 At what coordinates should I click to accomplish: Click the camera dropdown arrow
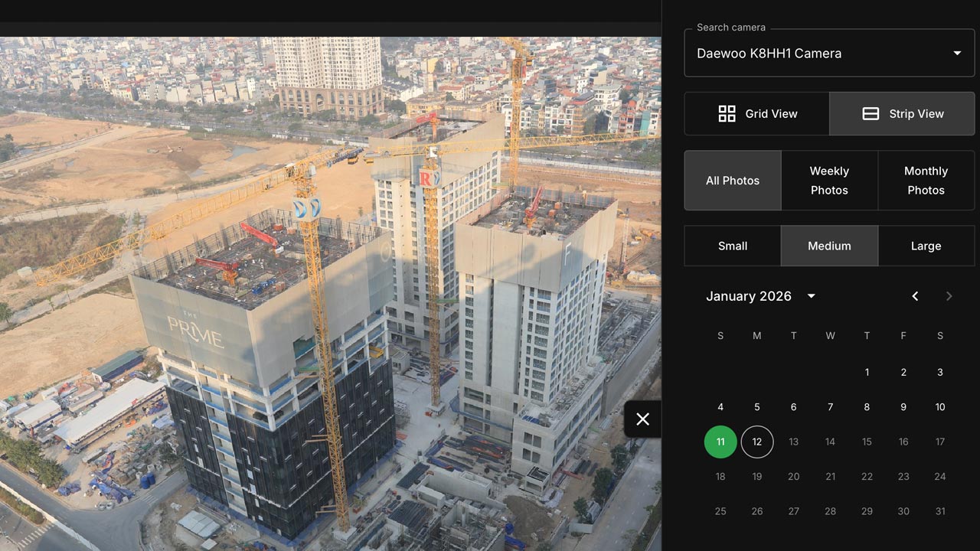956,54
